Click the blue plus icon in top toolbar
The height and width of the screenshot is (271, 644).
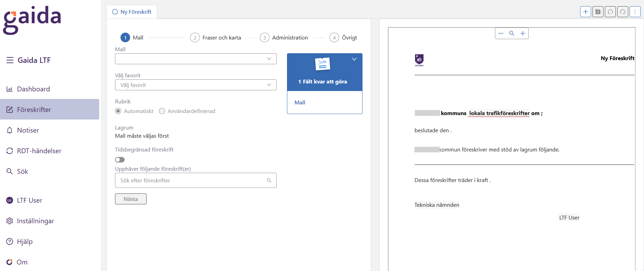[x=585, y=12]
